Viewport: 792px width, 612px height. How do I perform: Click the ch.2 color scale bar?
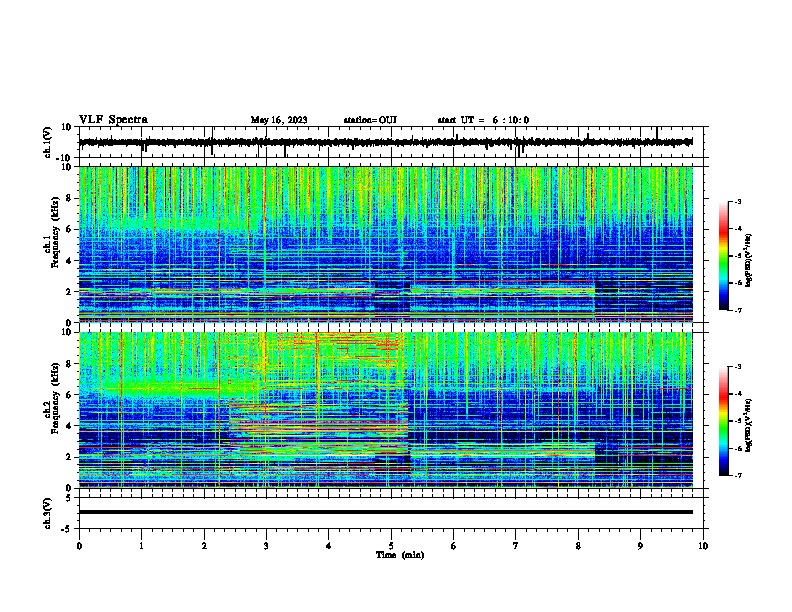coord(724,421)
